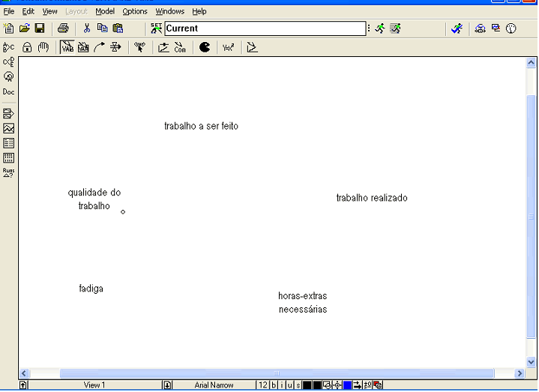Click the Set up simulation icon
The width and height of the screenshot is (539, 392).
pos(156,28)
